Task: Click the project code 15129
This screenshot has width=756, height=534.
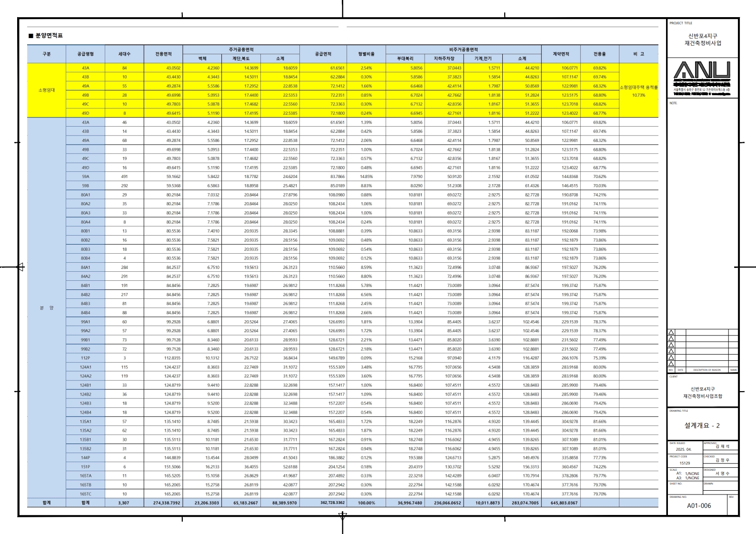Action: click(685, 463)
